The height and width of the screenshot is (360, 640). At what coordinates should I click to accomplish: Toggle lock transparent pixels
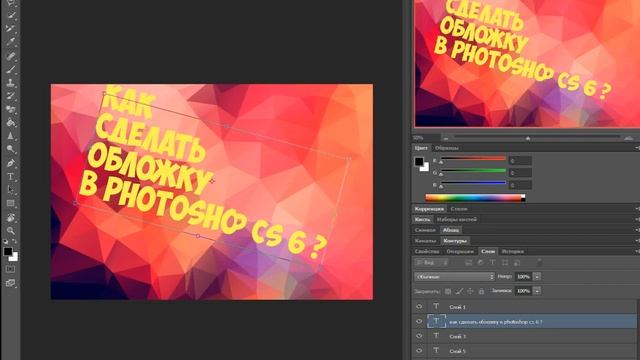coord(448,291)
